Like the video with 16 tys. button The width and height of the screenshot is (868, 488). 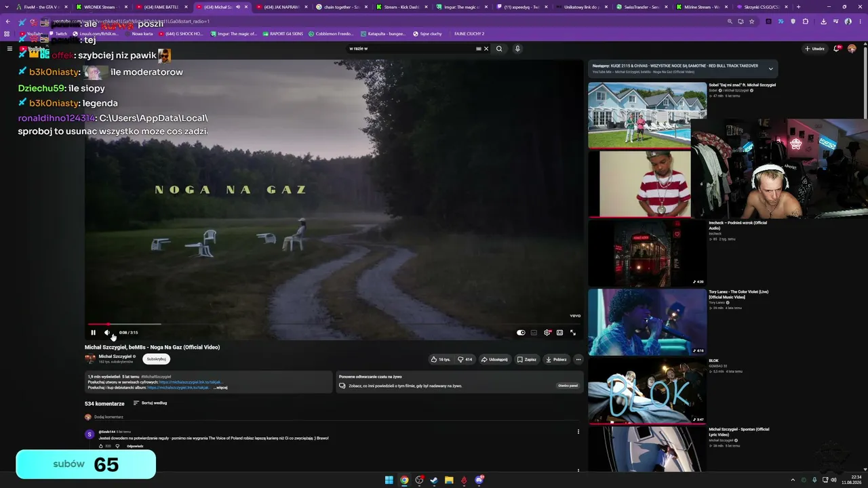pos(440,359)
